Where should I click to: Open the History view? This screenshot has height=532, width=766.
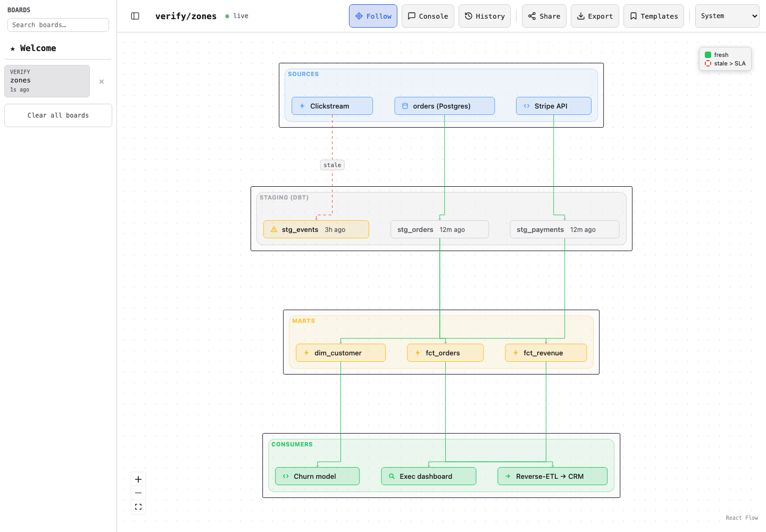pyautogui.click(x=484, y=16)
